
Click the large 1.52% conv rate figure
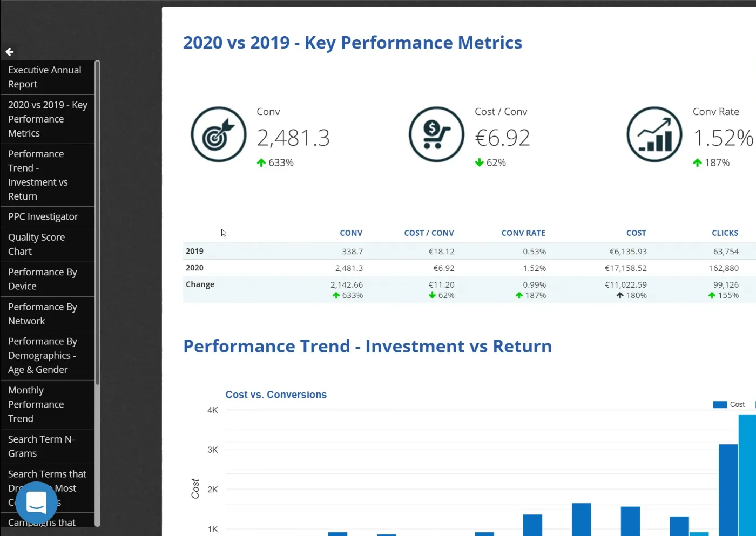click(724, 138)
